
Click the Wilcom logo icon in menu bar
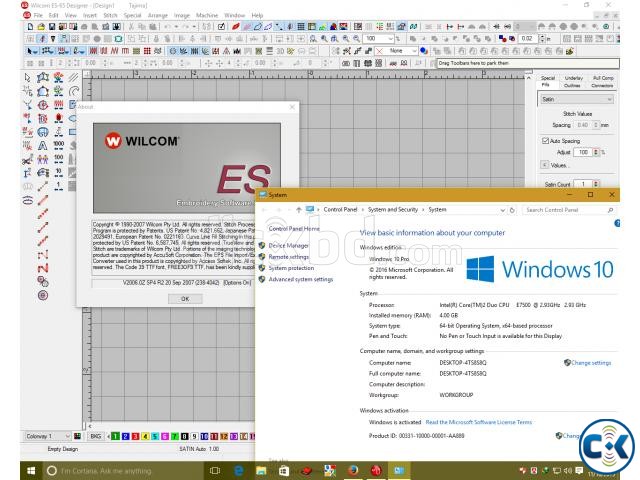tap(27, 15)
